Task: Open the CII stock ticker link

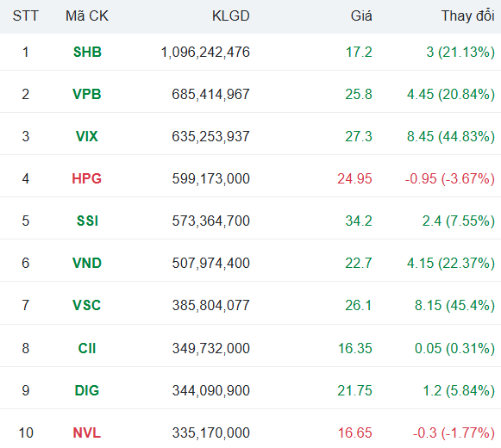Action: pyautogui.click(x=87, y=348)
